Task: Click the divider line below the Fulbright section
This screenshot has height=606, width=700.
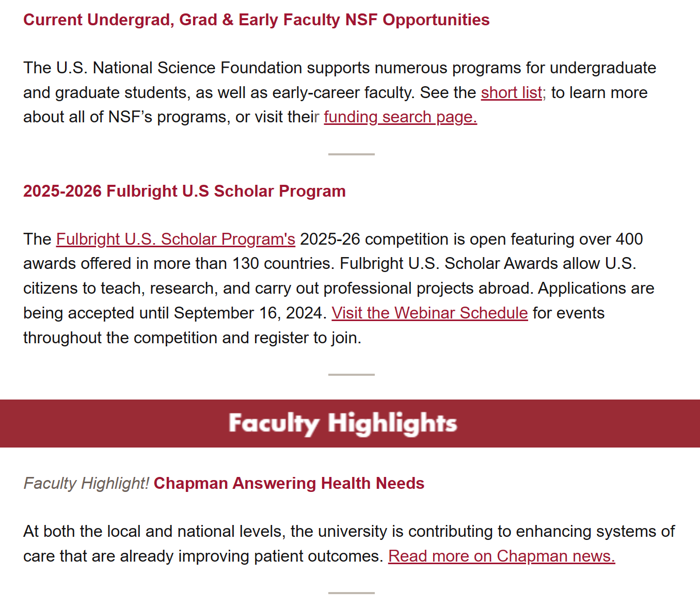Action: coord(351,375)
